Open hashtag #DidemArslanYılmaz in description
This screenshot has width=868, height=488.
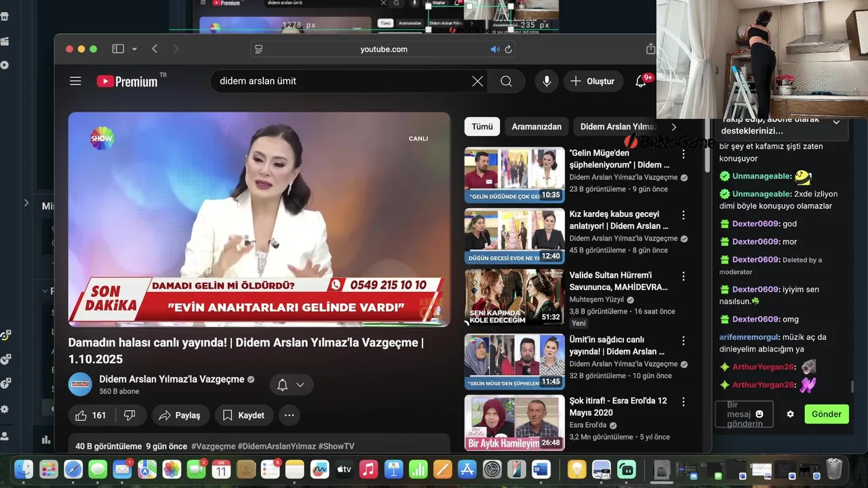pyautogui.click(x=277, y=446)
